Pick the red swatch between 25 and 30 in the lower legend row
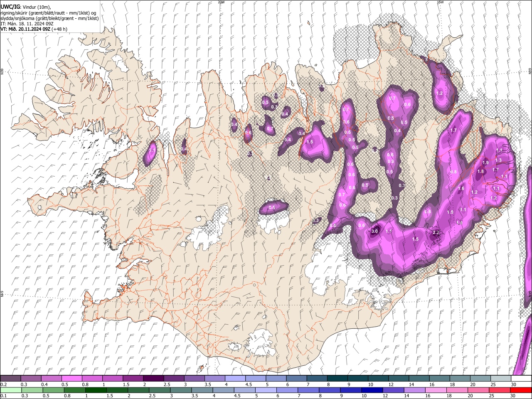 [x=500, y=390]
